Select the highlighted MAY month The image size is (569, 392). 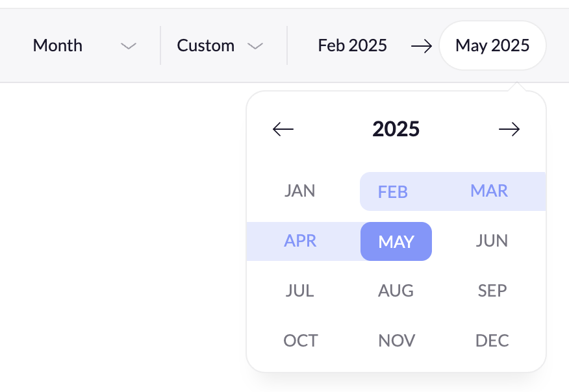[396, 241]
